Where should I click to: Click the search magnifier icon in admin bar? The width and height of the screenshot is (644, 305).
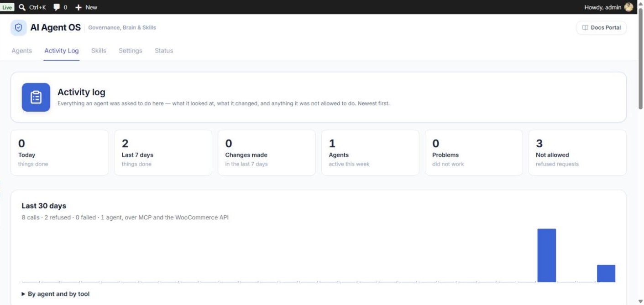(22, 7)
